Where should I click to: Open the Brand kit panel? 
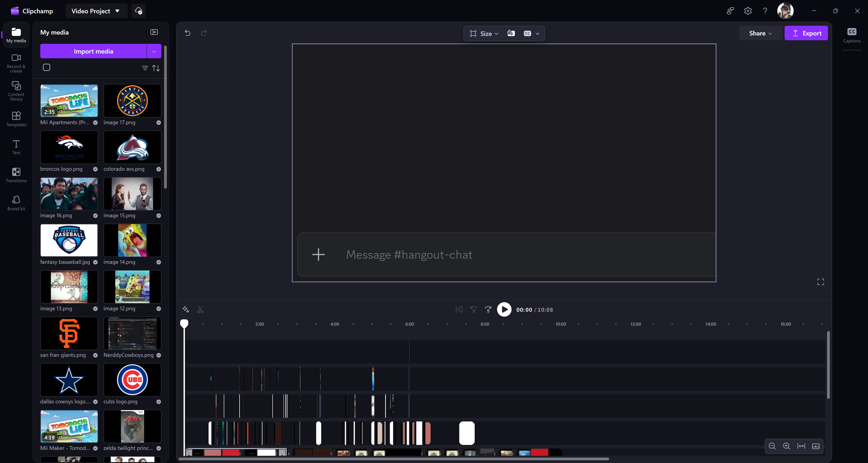click(x=16, y=203)
